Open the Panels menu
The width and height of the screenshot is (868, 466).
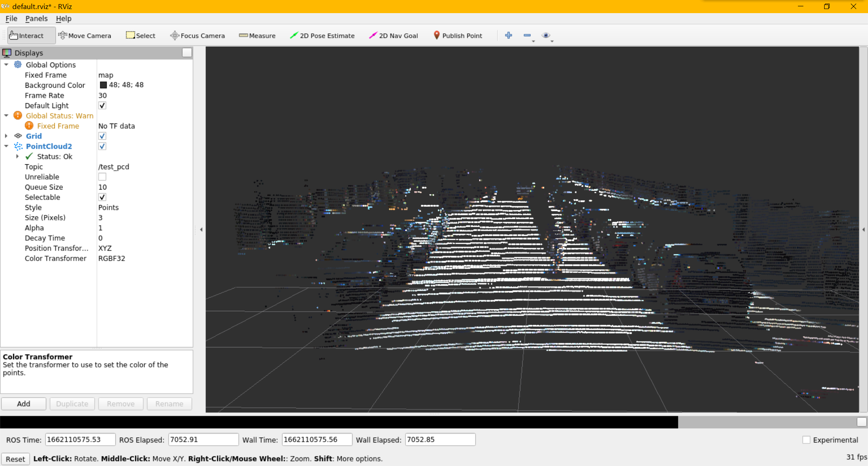(x=36, y=19)
